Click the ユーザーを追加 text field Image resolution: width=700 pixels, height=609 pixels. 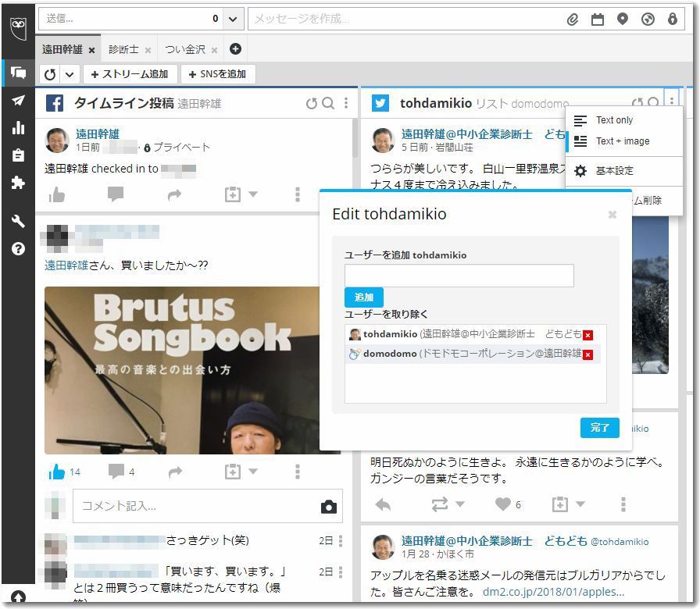pyautogui.click(x=459, y=276)
